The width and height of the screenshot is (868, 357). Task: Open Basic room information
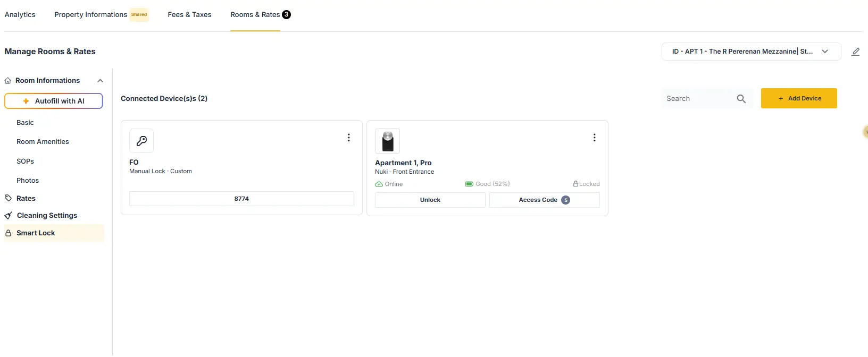click(25, 123)
